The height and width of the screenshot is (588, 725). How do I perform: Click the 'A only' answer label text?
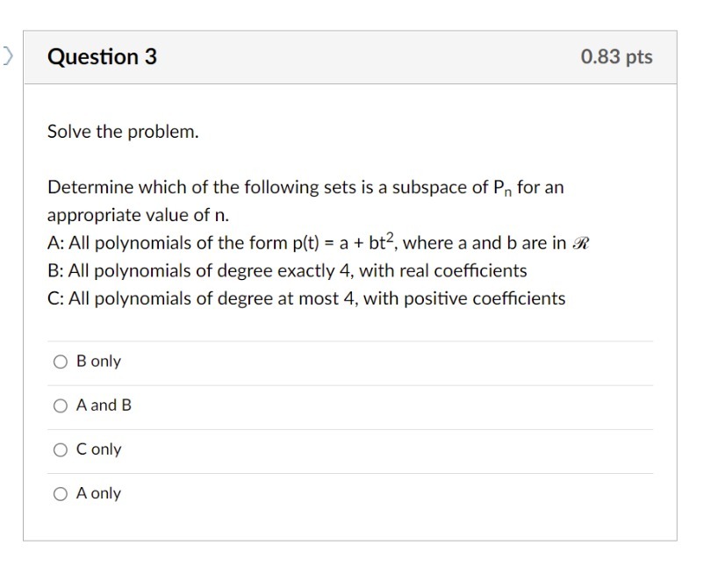(x=98, y=493)
